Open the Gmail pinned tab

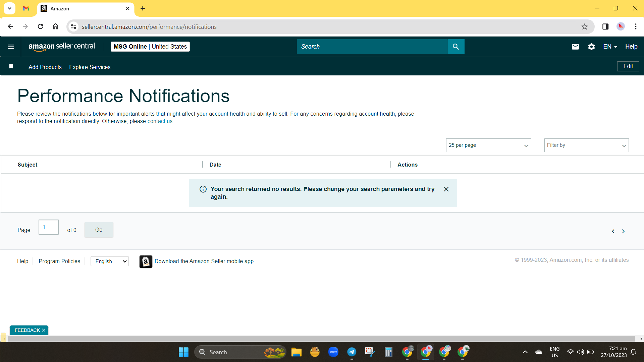26,8
